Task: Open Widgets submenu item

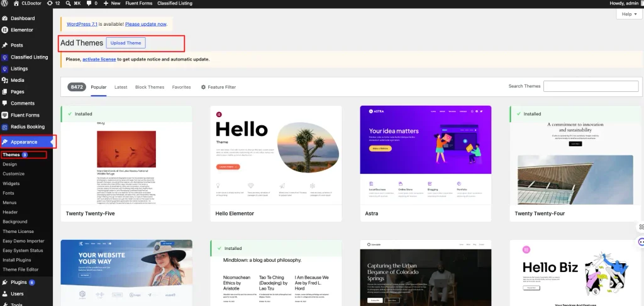Action: pyautogui.click(x=11, y=183)
